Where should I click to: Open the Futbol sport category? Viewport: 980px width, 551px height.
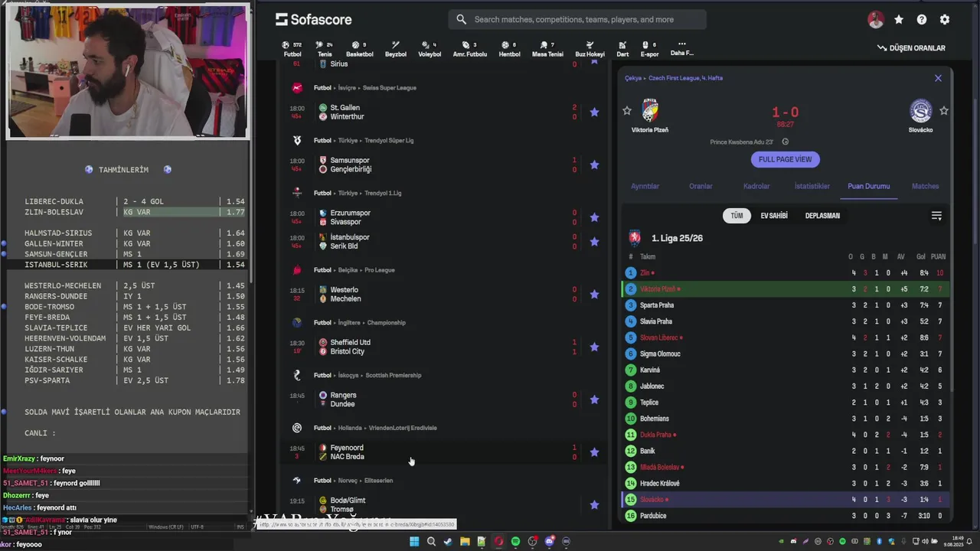292,49
